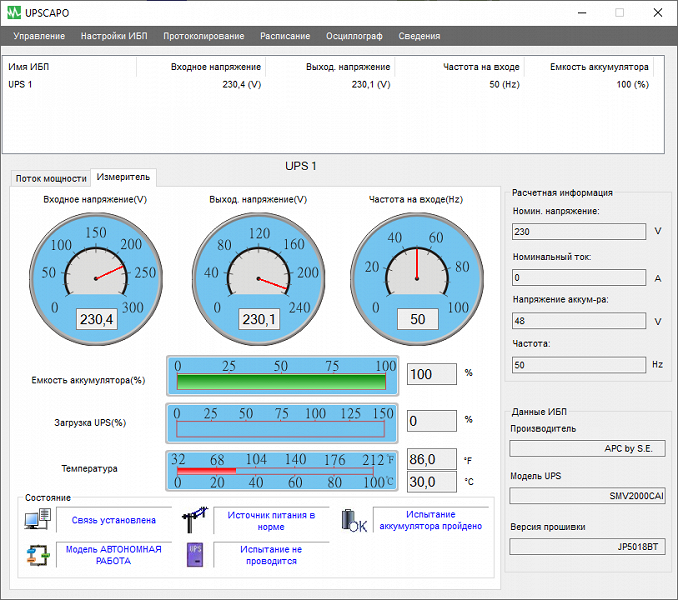Open the Протоколирование menu

tap(203, 36)
